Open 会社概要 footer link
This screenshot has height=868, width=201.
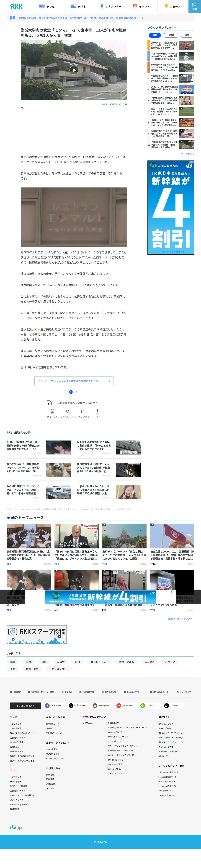pyautogui.click(x=15, y=692)
